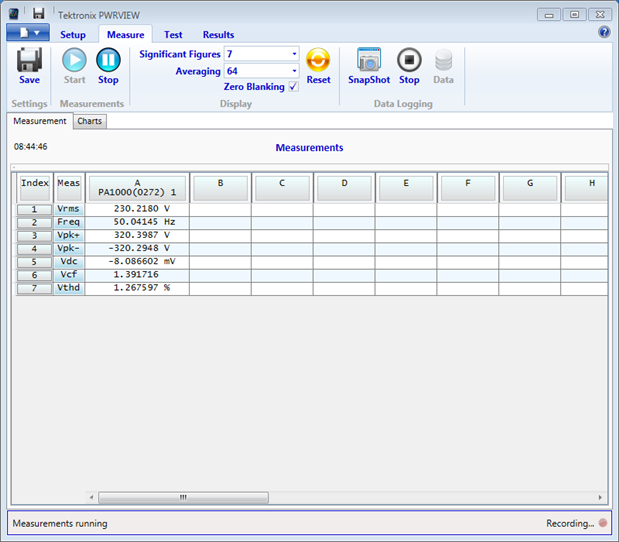The height and width of the screenshot is (542, 619).
Task: Open the blue file application menu button
Action: [x=28, y=32]
